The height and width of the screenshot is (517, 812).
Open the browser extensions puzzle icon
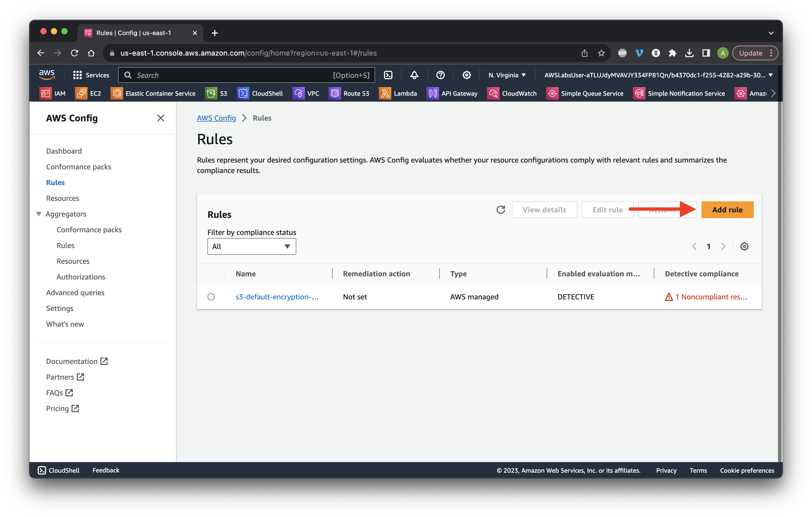(672, 53)
